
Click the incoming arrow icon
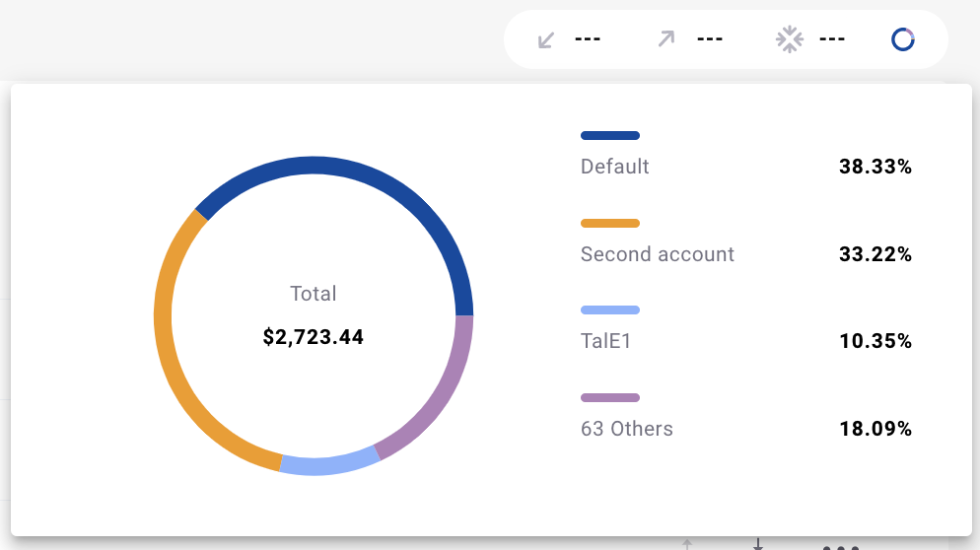[546, 40]
